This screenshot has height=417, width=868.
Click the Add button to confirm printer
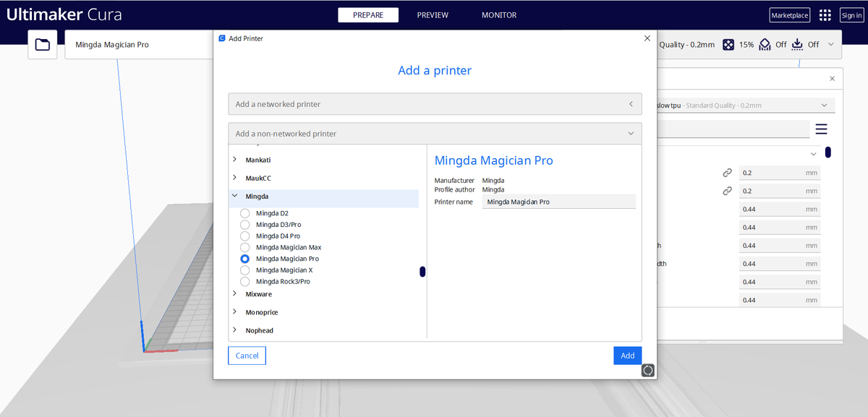point(626,355)
